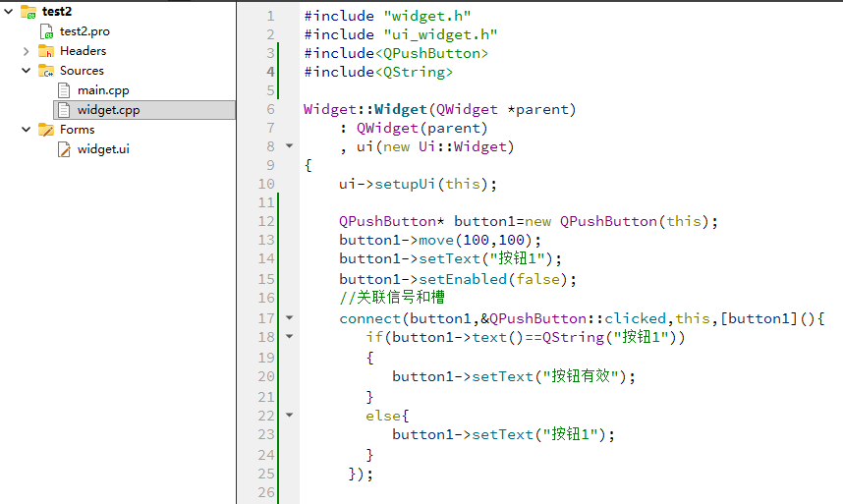Click line number 12 in the gutter
The width and height of the screenshot is (843, 504).
point(266,221)
